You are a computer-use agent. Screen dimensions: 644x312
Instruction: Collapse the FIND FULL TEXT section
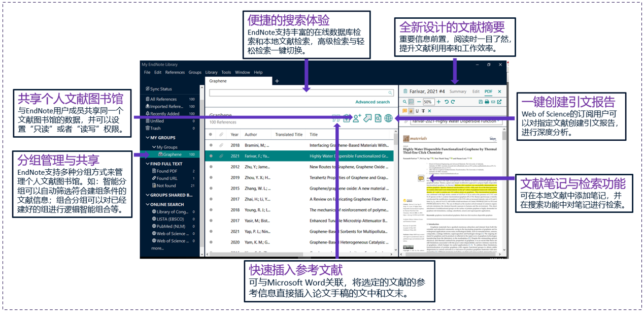pos(147,164)
